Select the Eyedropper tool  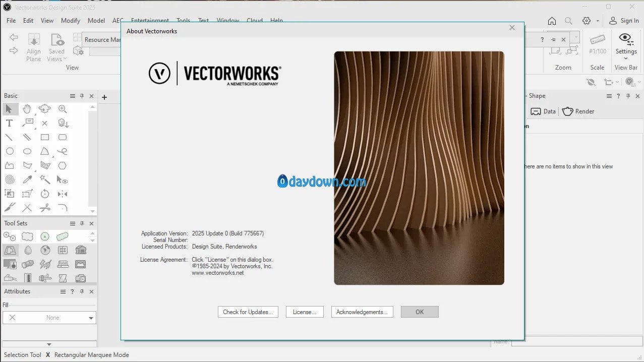27,179
